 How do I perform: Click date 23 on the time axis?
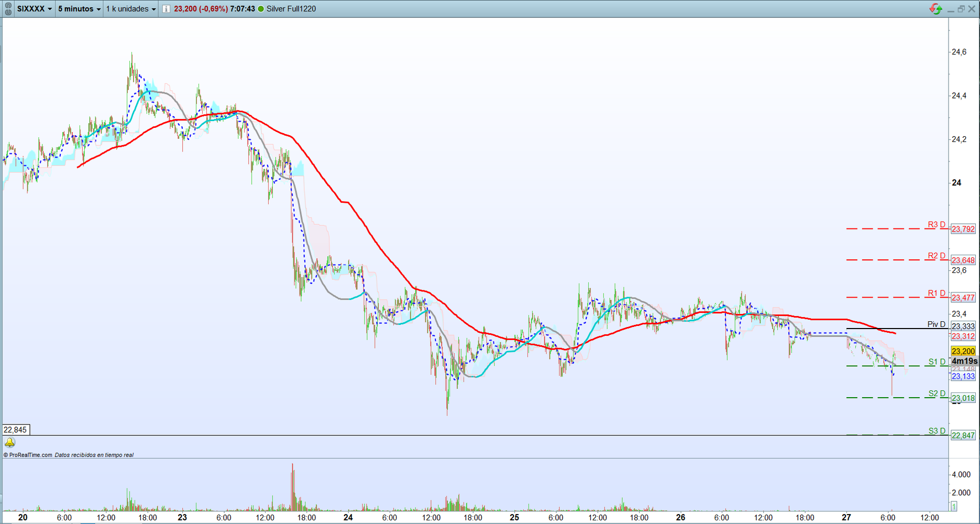tap(182, 518)
